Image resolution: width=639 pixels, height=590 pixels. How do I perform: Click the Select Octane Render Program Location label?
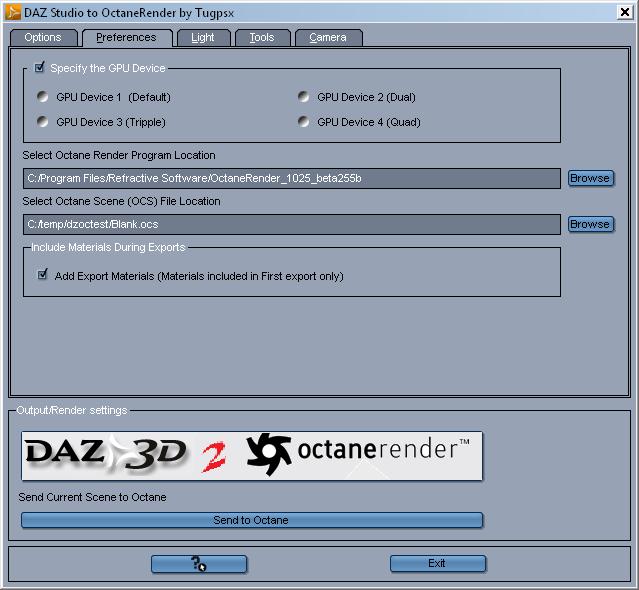(x=119, y=155)
